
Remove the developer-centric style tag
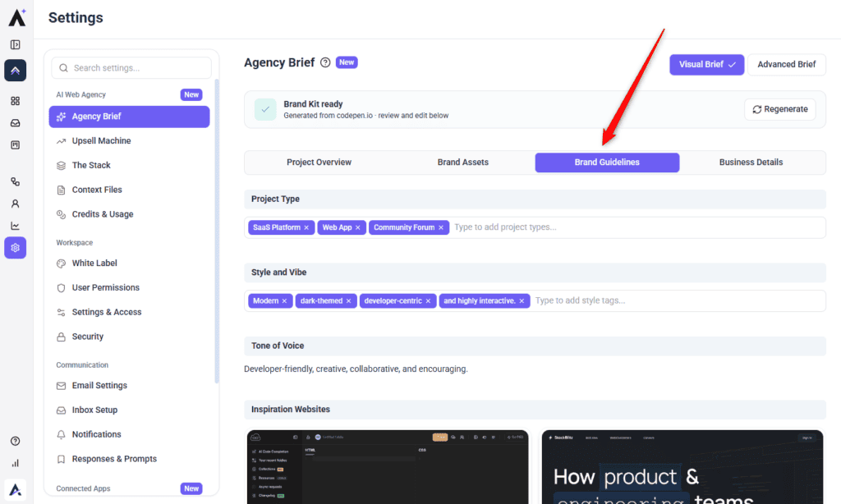428,301
